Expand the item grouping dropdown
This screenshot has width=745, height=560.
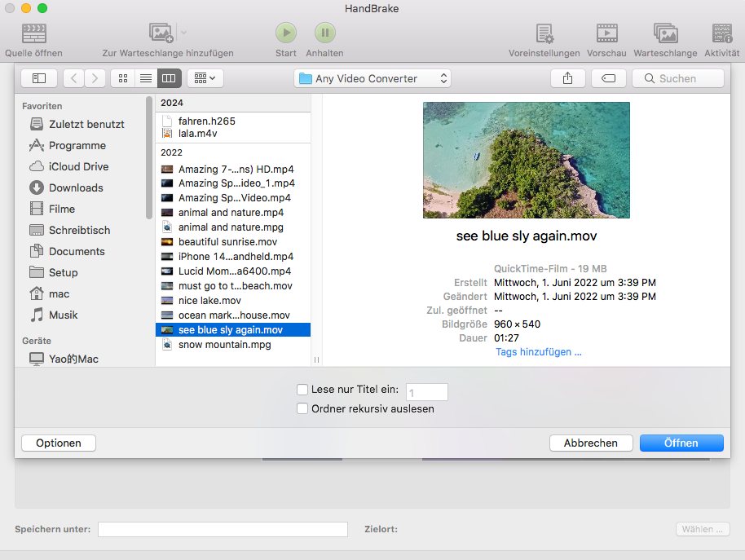point(205,78)
